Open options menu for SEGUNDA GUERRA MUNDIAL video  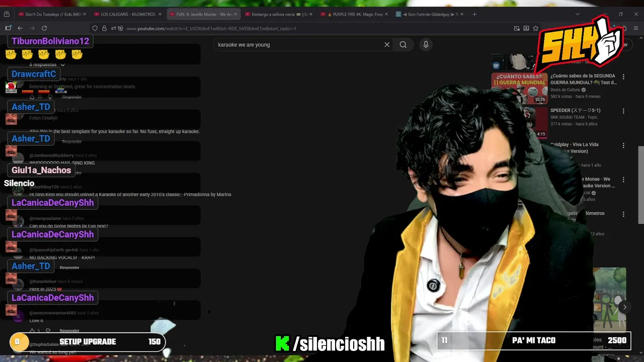(623, 77)
